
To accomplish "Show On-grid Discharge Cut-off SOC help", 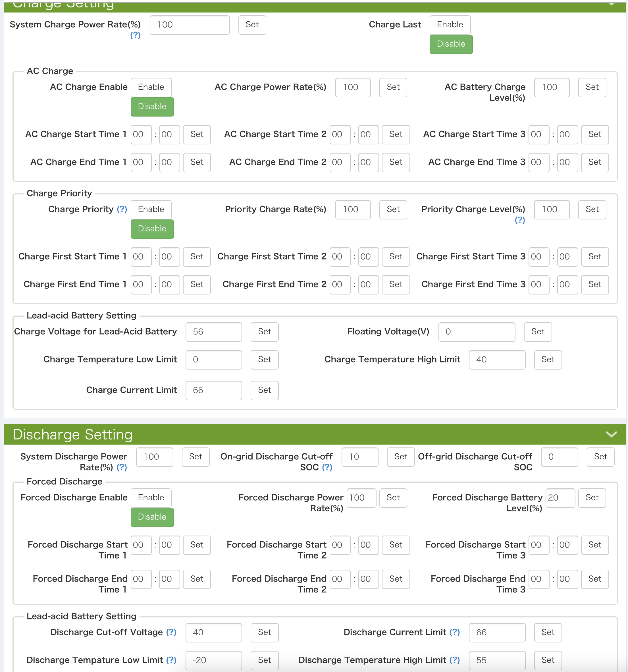I will (327, 467).
